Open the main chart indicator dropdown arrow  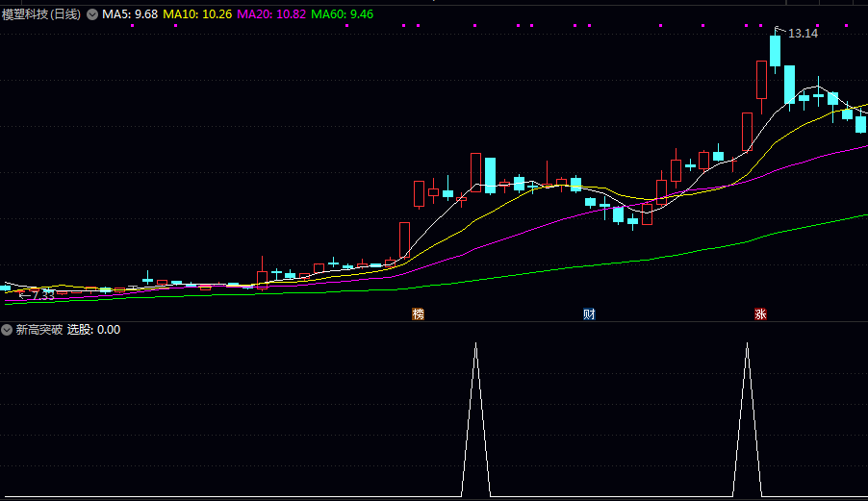(x=92, y=14)
